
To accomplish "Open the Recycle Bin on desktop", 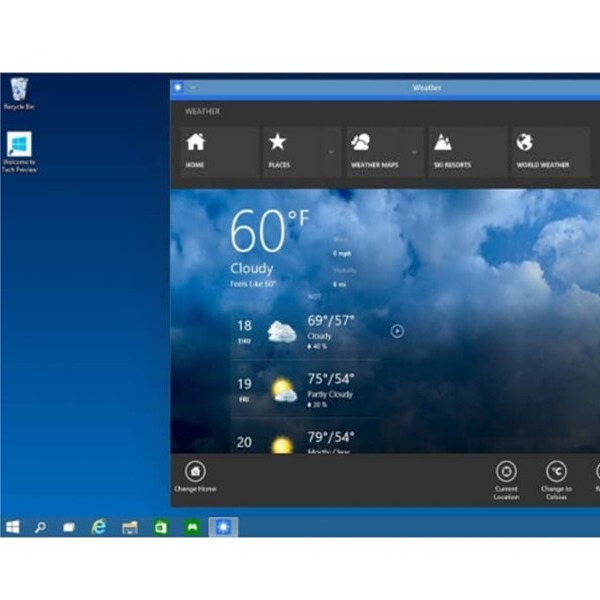I will pyautogui.click(x=19, y=92).
